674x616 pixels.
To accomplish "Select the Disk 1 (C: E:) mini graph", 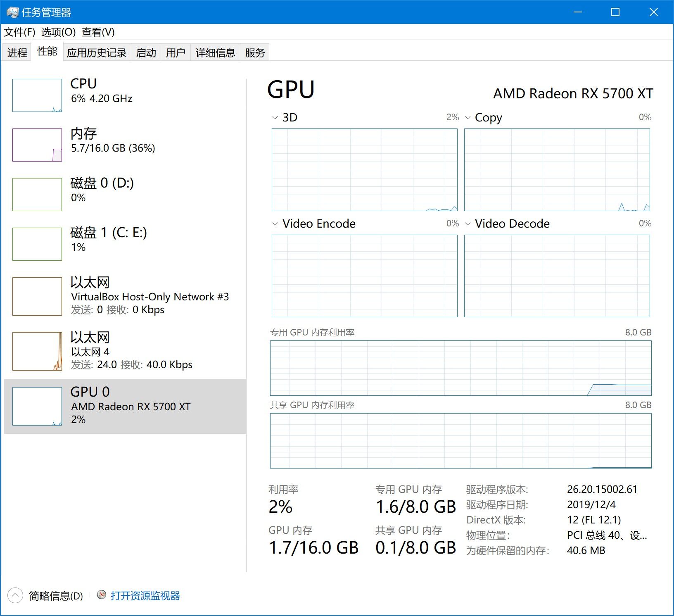I will pyautogui.click(x=37, y=244).
